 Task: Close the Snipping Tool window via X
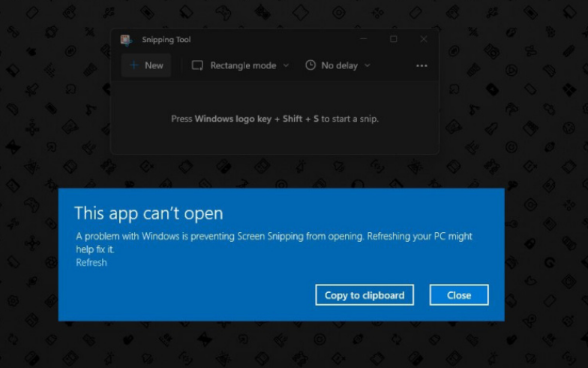point(423,39)
